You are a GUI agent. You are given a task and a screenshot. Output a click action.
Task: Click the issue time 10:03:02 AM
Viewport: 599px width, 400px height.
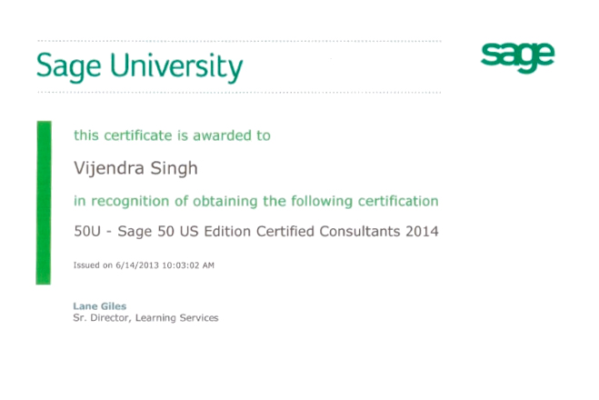pos(188,265)
